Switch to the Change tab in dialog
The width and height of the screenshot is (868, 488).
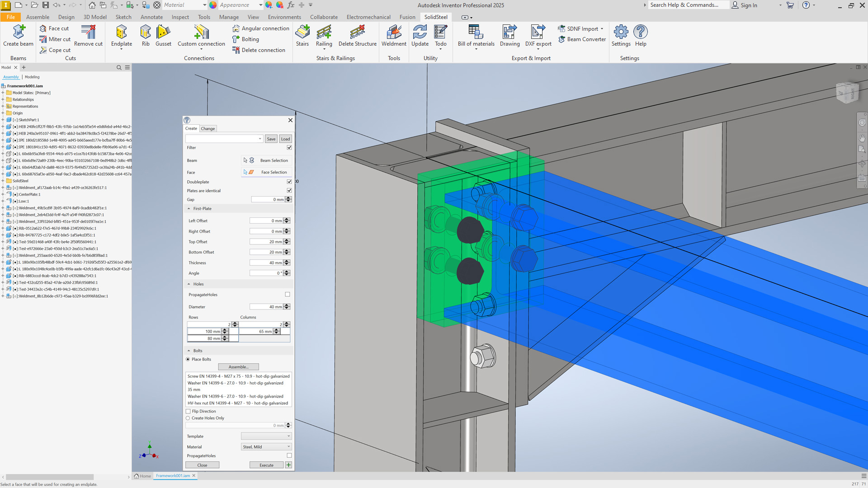[208, 129]
